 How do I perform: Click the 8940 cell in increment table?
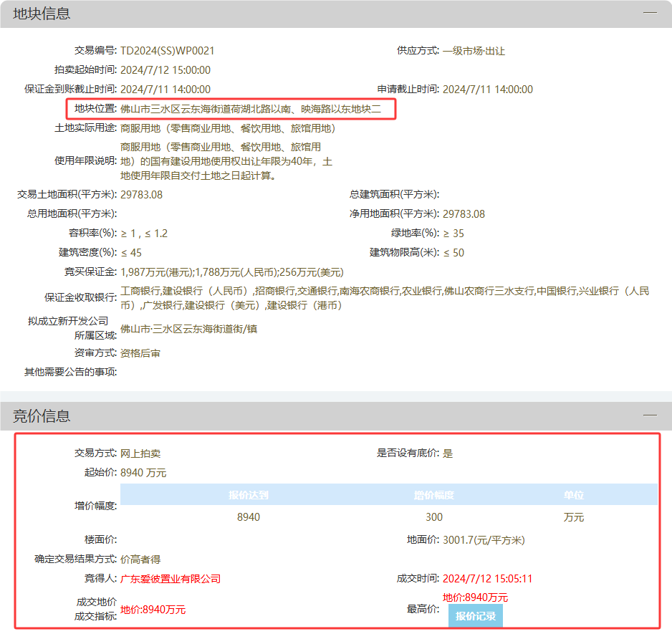click(249, 517)
